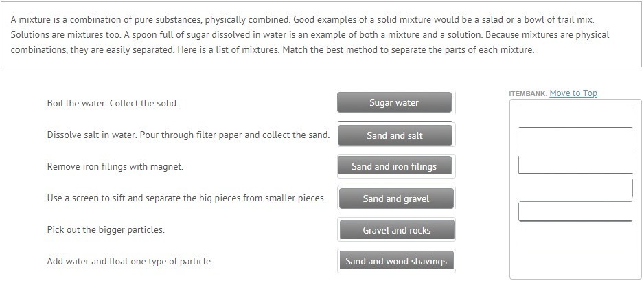Click the 'Boil the water' statement
644x296 pixels.
coord(113,103)
